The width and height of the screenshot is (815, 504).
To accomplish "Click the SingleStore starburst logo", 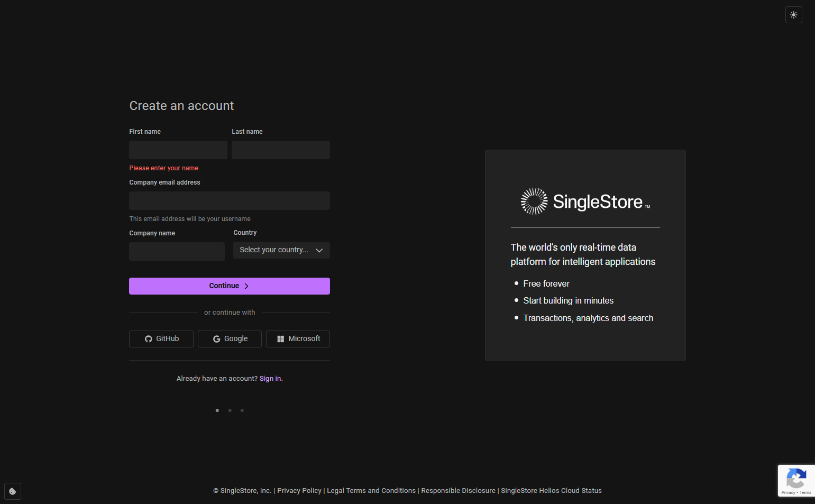I will tap(534, 201).
